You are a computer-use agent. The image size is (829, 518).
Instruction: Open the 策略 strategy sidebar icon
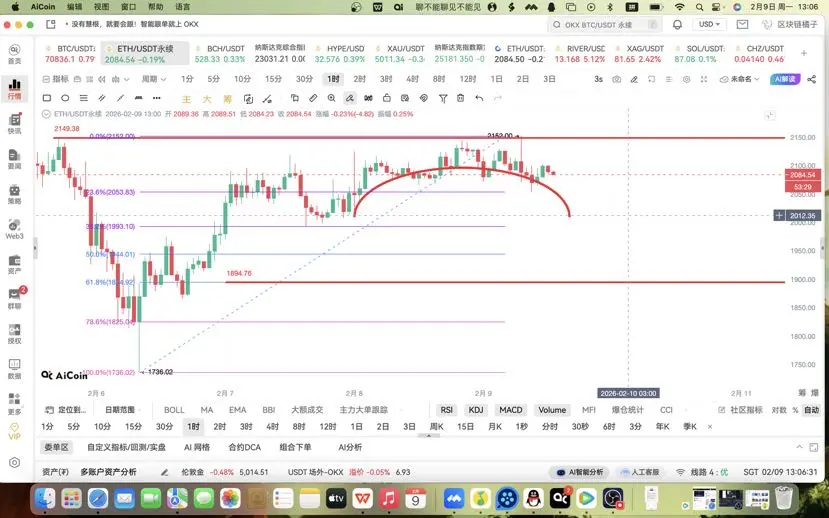pyautogui.click(x=15, y=194)
